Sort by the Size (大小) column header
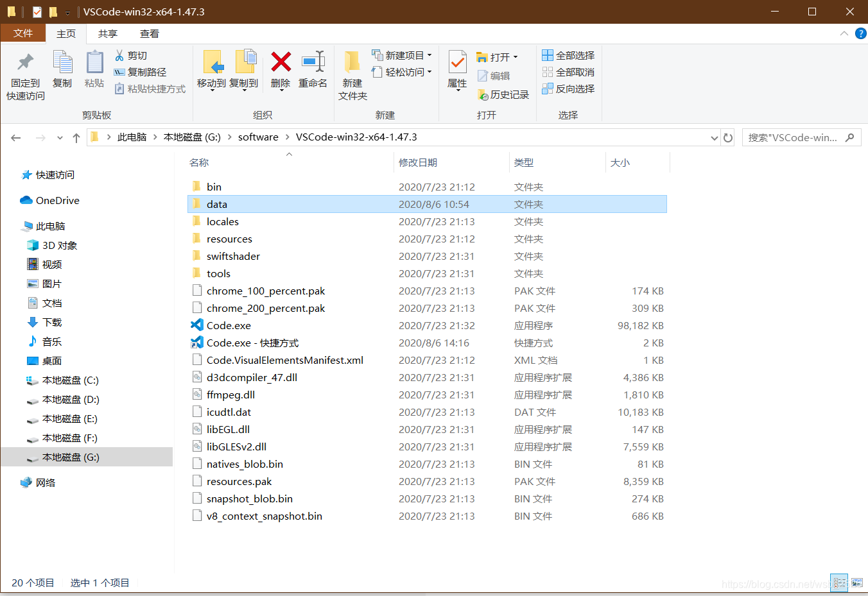Screen dimensions: 868x596 pos(620,163)
